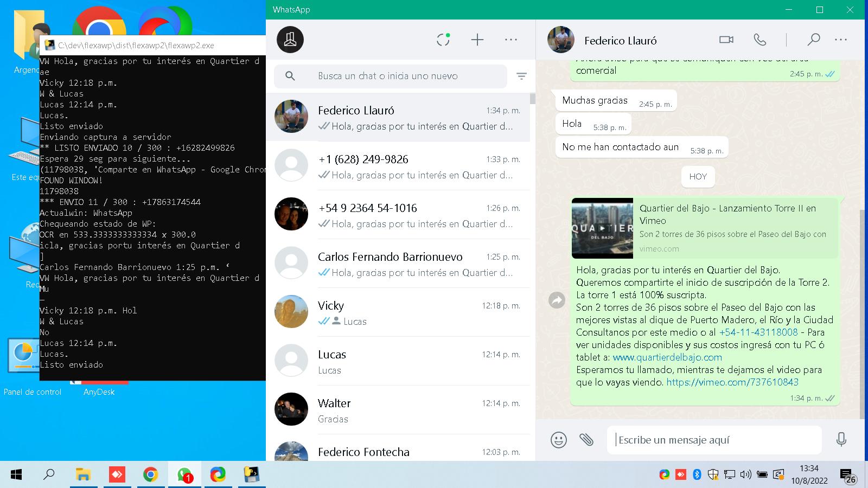Click the Bluetooth tray icon
Viewport: 868px width, 488px height.
(x=697, y=475)
